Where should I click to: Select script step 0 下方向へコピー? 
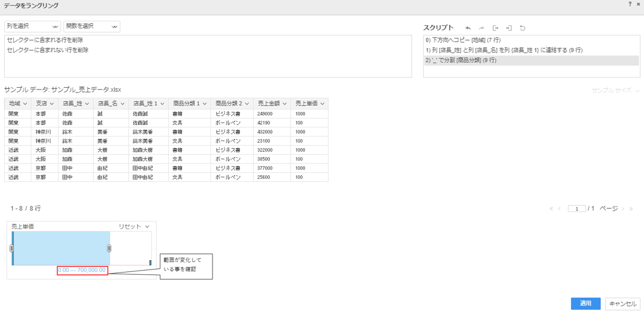532,40
